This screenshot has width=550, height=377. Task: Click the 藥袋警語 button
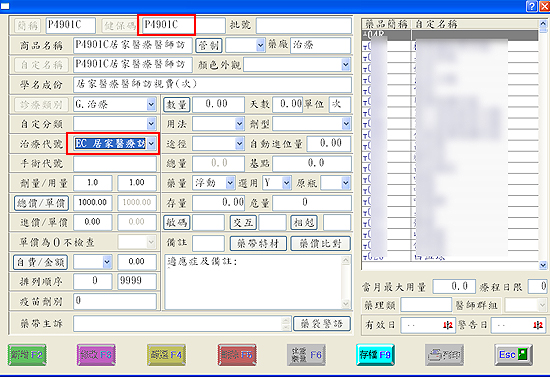(x=322, y=323)
